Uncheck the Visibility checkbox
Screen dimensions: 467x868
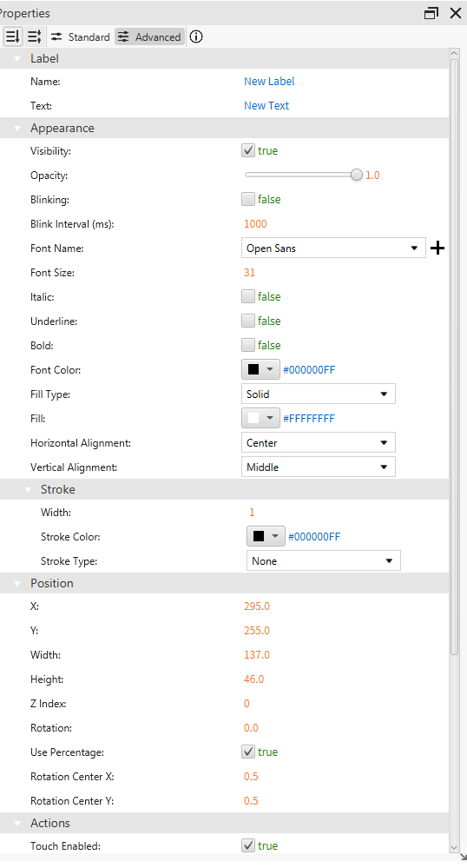248,150
